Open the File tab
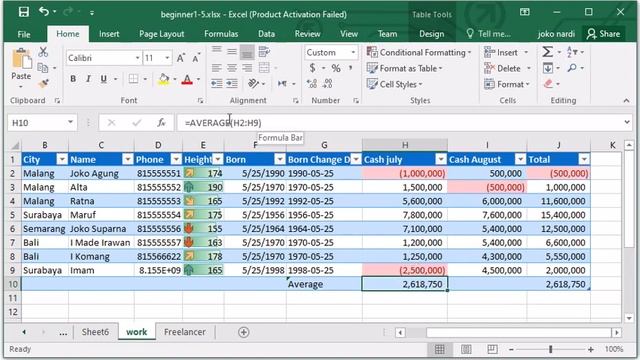 click(24, 34)
